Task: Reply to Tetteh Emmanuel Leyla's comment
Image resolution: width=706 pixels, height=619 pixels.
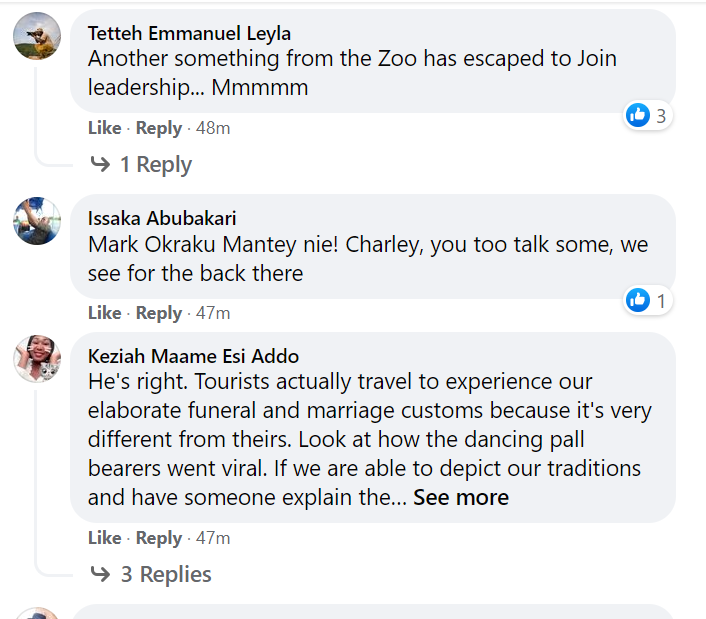Action: 159,128
